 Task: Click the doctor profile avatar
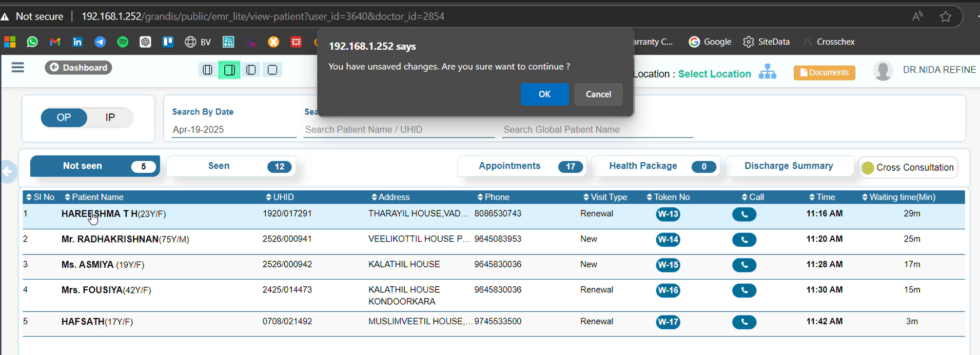(883, 71)
